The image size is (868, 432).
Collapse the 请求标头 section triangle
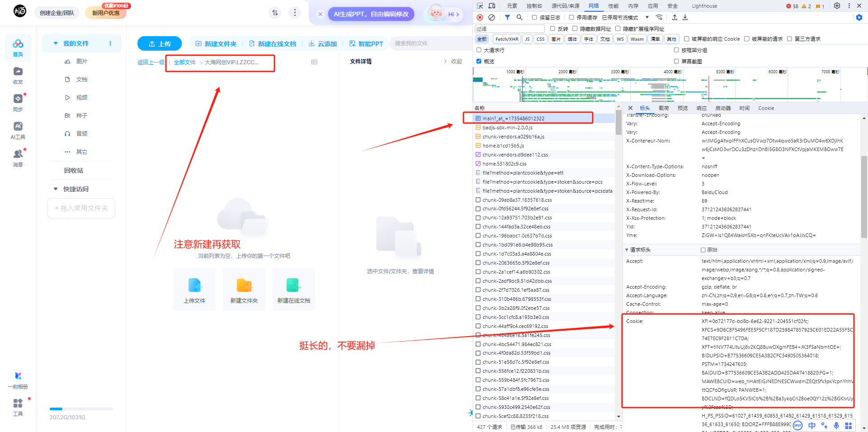point(627,250)
